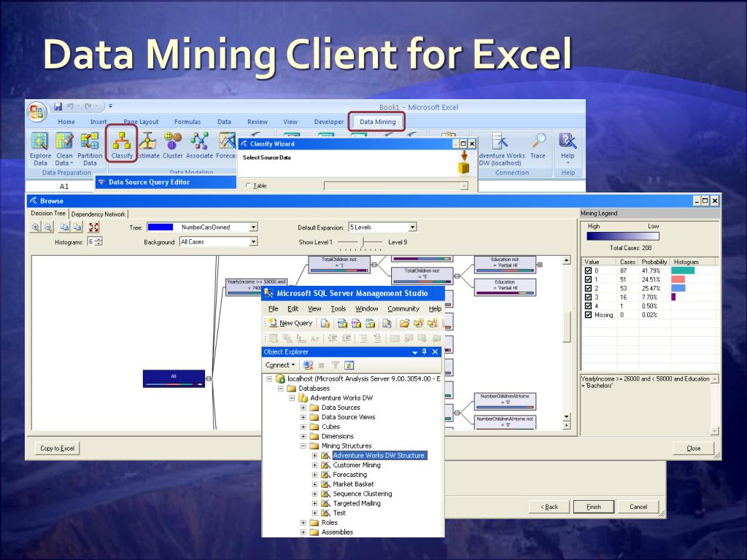Open the Connect dropdown in Object Explorer

(x=280, y=365)
